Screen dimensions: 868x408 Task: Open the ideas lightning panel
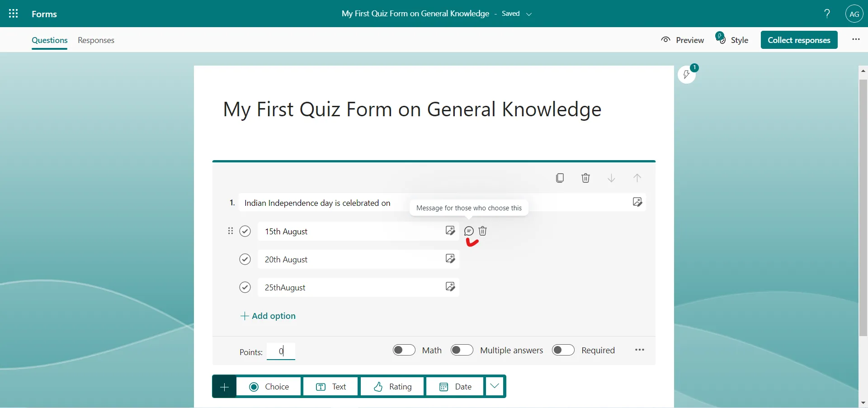click(687, 75)
